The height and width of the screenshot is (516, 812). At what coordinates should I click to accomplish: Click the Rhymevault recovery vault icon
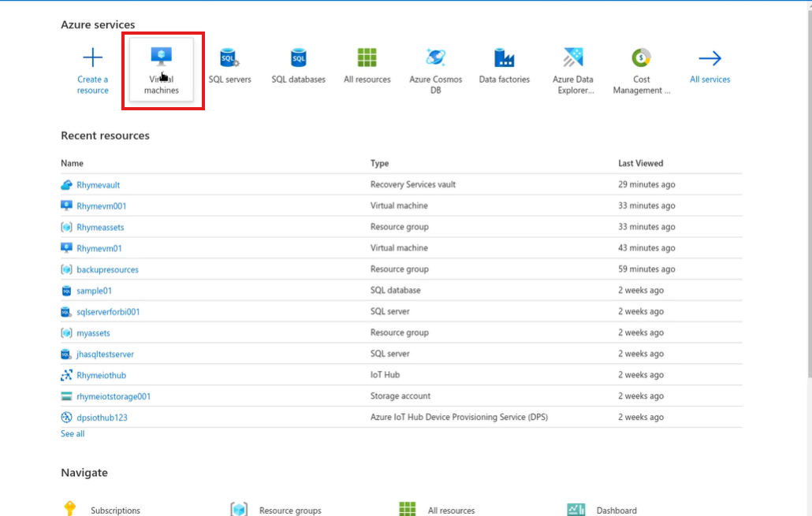(66, 185)
